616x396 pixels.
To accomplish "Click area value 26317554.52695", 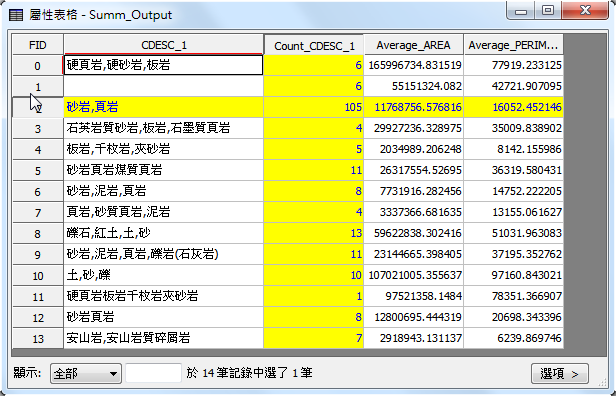I will pos(414,170).
